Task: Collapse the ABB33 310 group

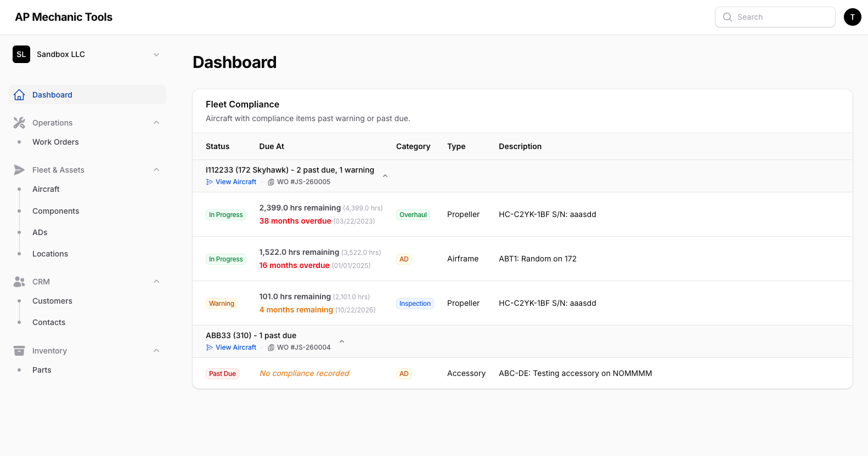Action: point(342,341)
